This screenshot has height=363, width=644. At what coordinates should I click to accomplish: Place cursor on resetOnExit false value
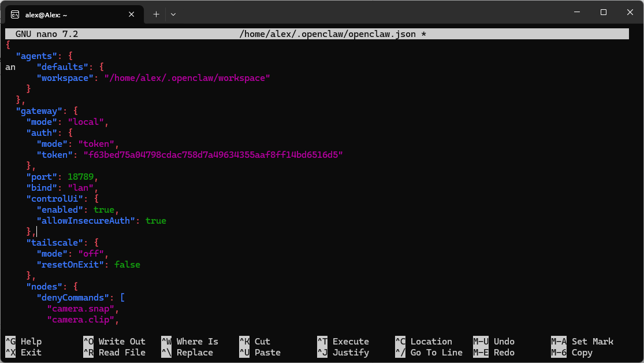(127, 265)
